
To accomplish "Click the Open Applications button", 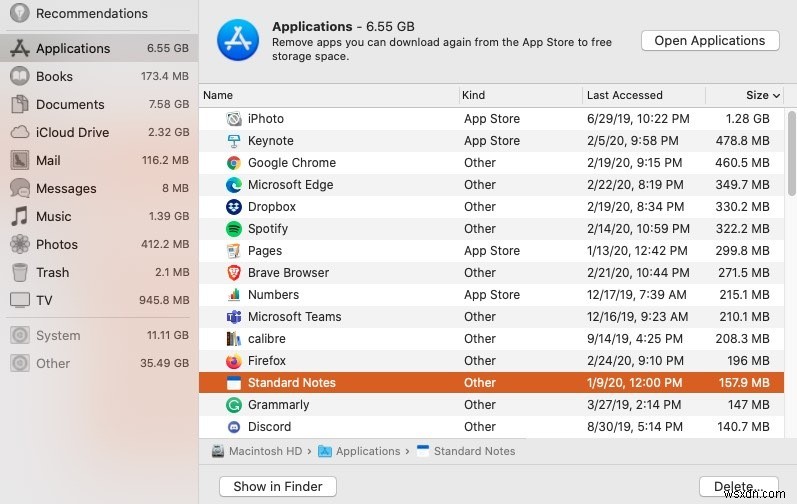I will 710,41.
